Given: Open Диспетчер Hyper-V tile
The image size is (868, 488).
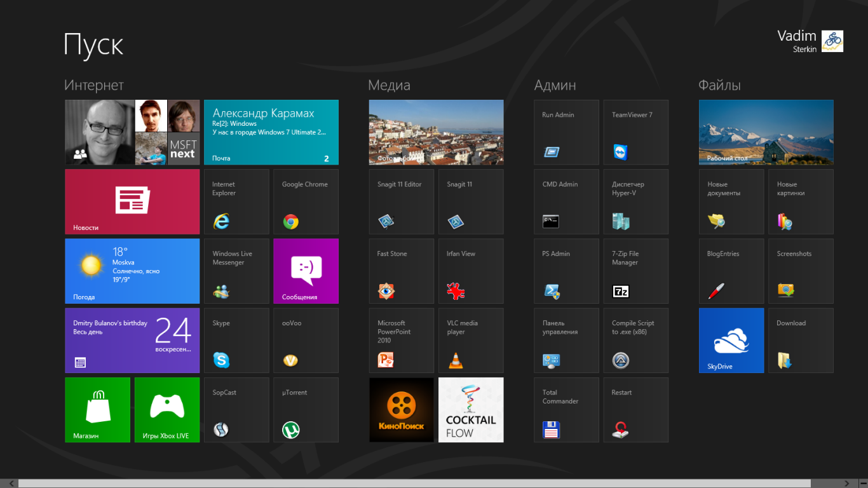Looking at the screenshot, I should [x=635, y=201].
